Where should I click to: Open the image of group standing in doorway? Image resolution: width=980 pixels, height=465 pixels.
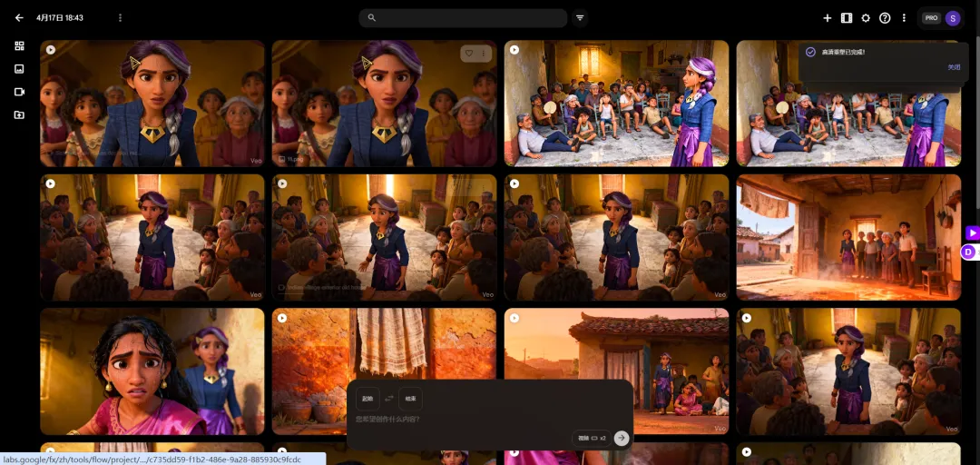(848, 237)
